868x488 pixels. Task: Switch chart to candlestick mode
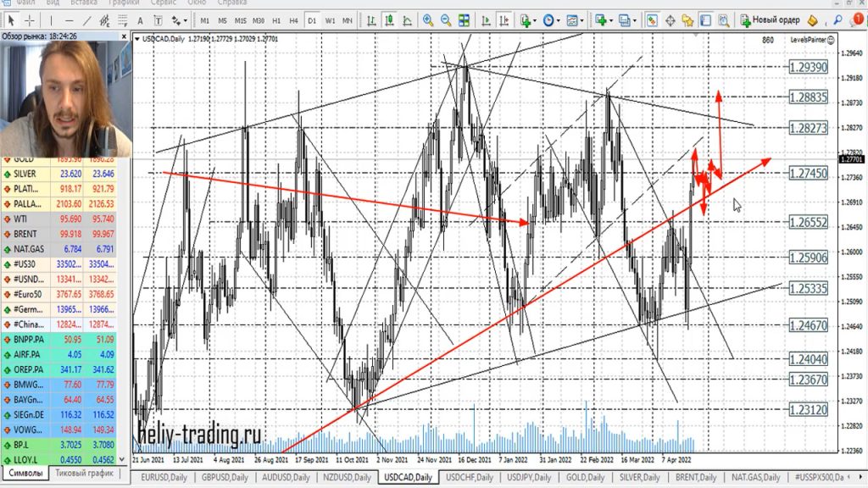click(389, 19)
